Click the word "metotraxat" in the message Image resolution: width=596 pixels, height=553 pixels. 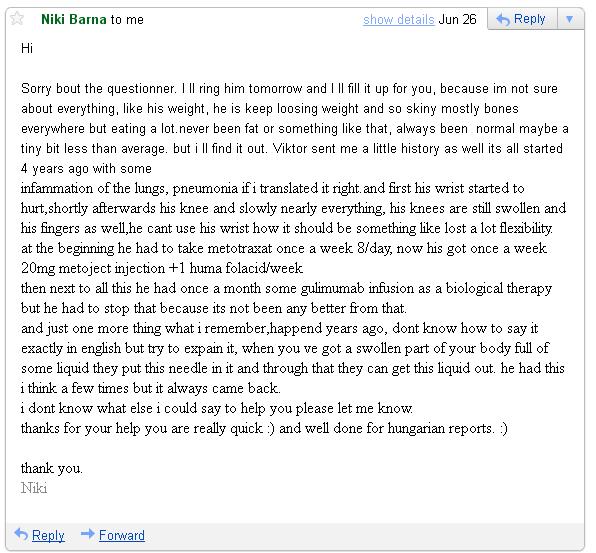(x=240, y=249)
